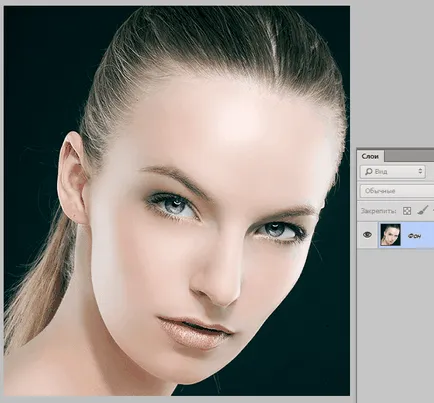434x403 pixels.
Task: Open the Обычные blend mode dropdown
Action: coord(397,191)
